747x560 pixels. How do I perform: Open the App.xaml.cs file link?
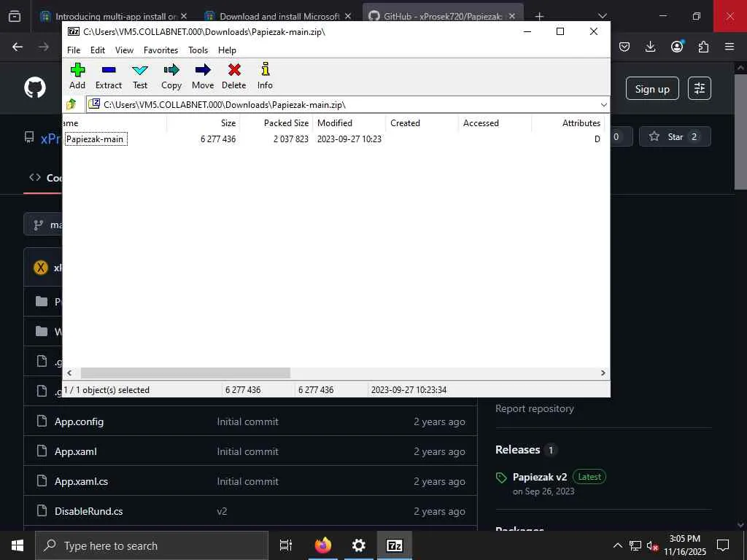[82, 481]
